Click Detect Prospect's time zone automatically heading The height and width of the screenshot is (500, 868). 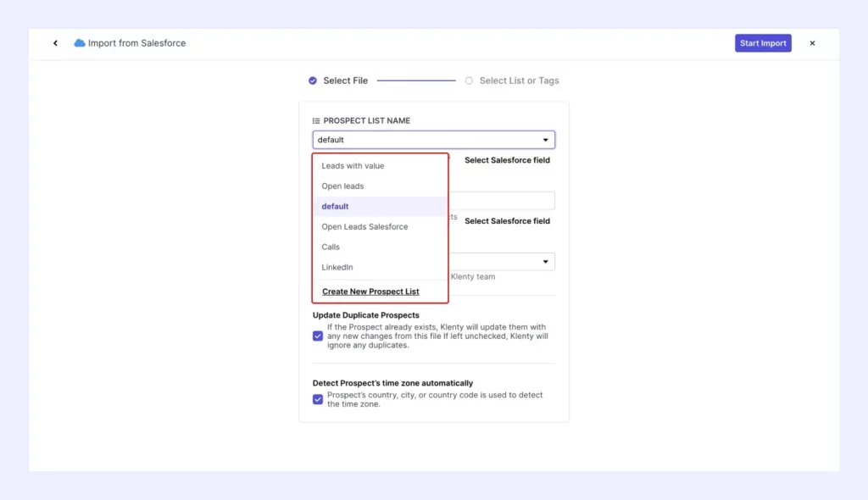[393, 383]
